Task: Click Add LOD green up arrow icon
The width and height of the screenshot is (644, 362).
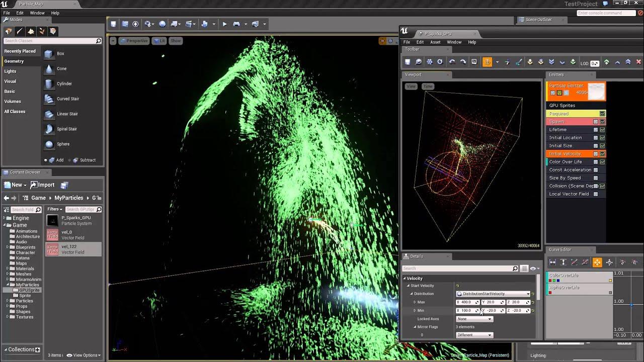Action: pyautogui.click(x=606, y=62)
